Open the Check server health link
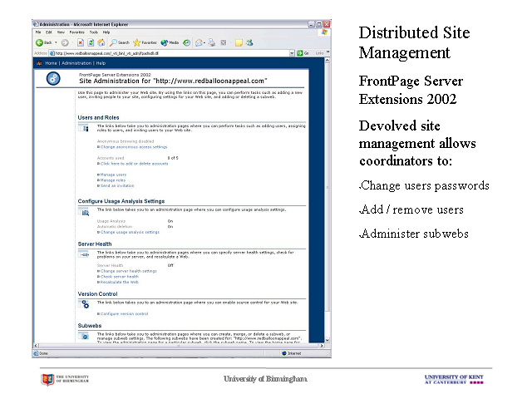The height and width of the screenshot is (399, 532). click(119, 277)
